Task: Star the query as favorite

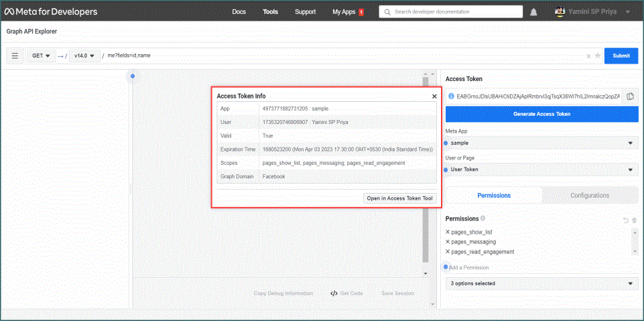Action: 597,56
